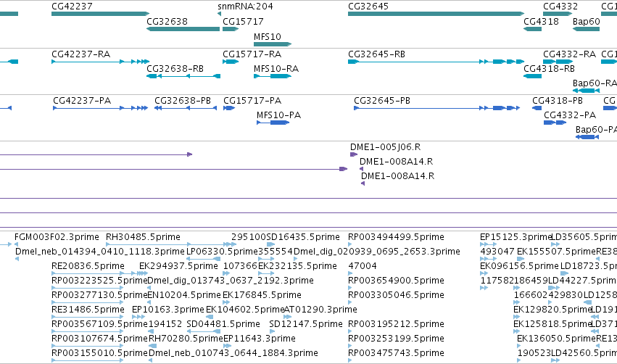Image resolution: width=617 pixels, height=364 pixels.
Task: Click the CG4318-RB transcript label
Action: click(x=550, y=68)
